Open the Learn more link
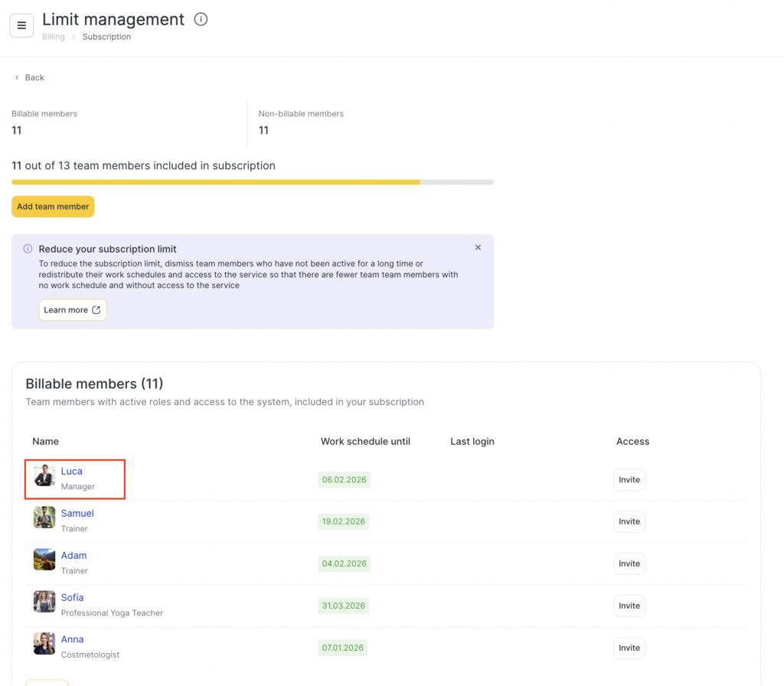Screen dimensions: 784x686 click(72, 310)
